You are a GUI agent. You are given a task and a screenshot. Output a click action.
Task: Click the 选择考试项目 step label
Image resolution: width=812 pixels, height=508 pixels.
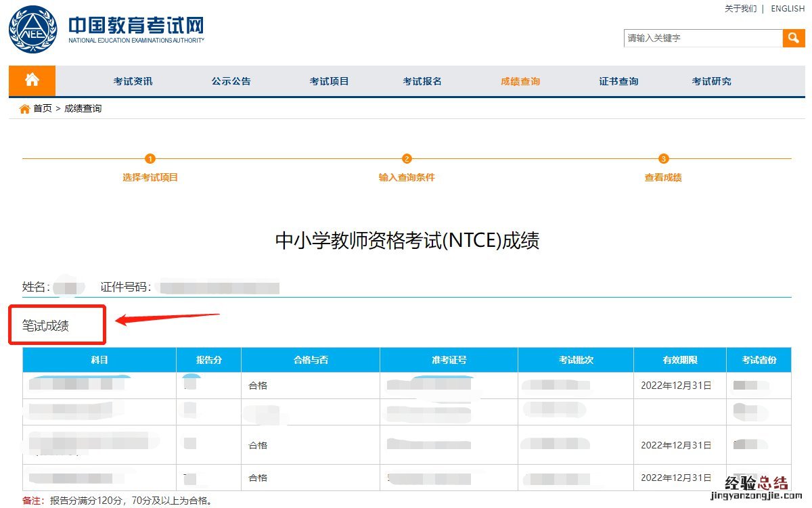[x=150, y=177]
